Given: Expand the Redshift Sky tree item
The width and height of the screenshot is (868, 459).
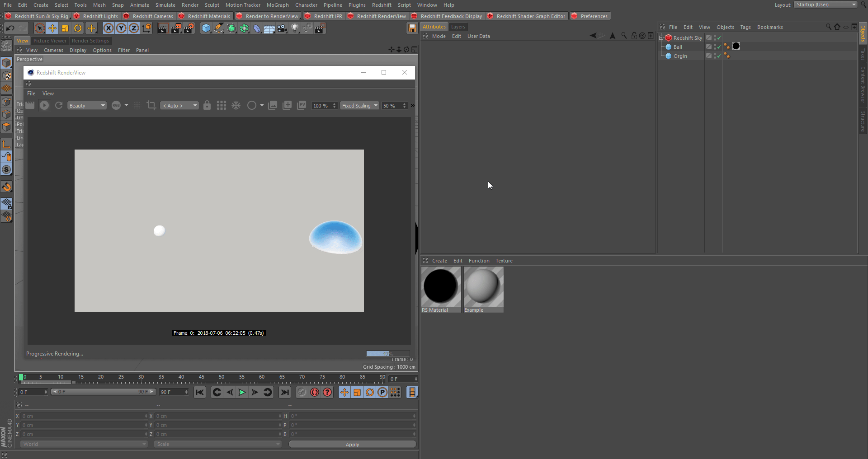Looking at the screenshot, I should (x=661, y=38).
